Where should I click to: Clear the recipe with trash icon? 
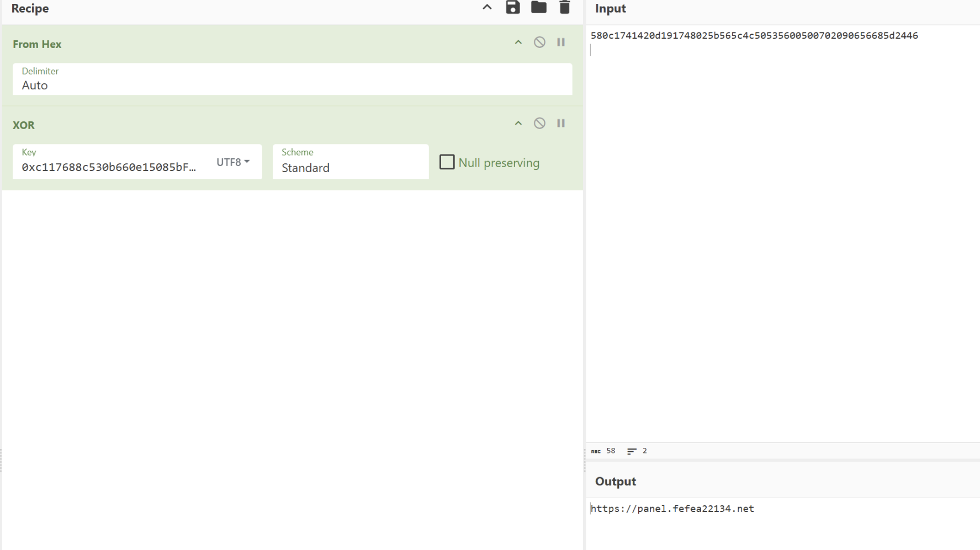[564, 7]
